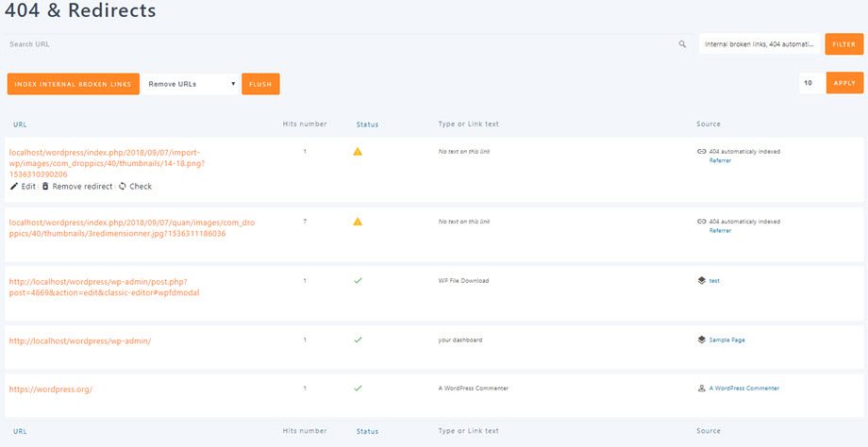Open the Remove URLs dropdown
This screenshot has height=447, width=868.
(x=191, y=84)
